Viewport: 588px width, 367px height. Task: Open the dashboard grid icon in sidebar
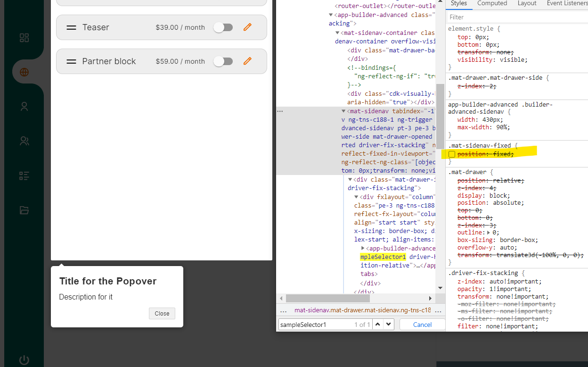coord(24,38)
